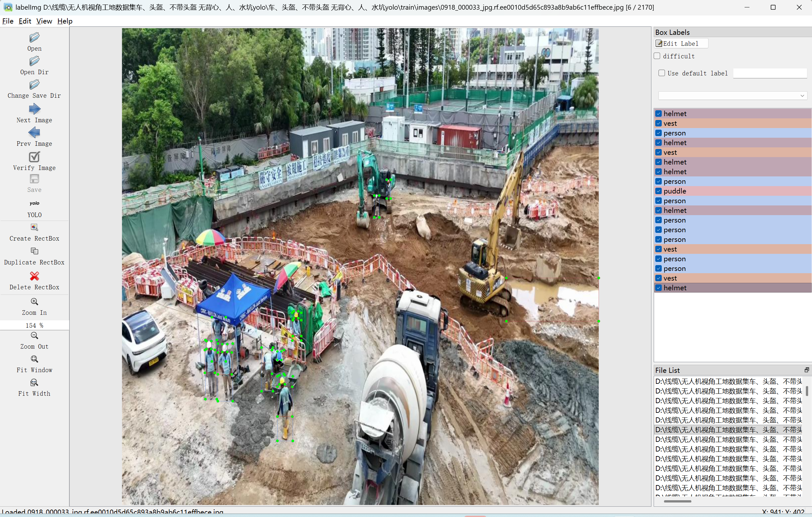The height and width of the screenshot is (517, 812).
Task: Go back with Prev Image arrow
Action: 35,133
